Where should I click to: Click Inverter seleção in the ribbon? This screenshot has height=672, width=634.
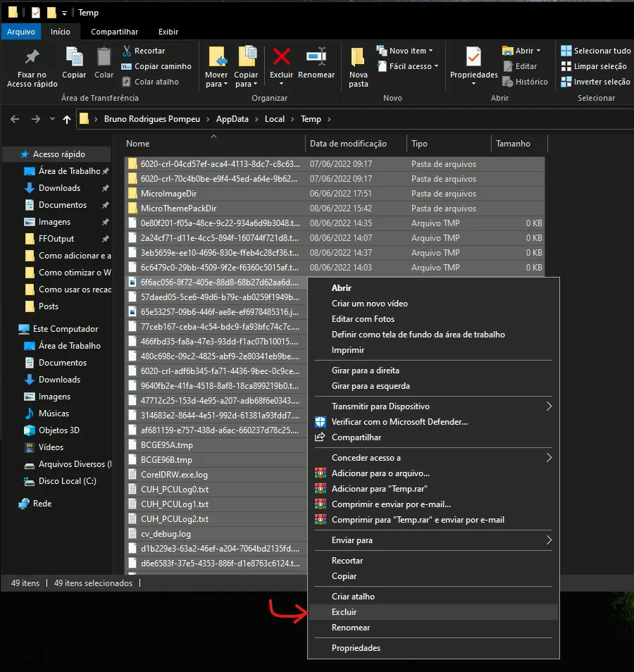596,82
